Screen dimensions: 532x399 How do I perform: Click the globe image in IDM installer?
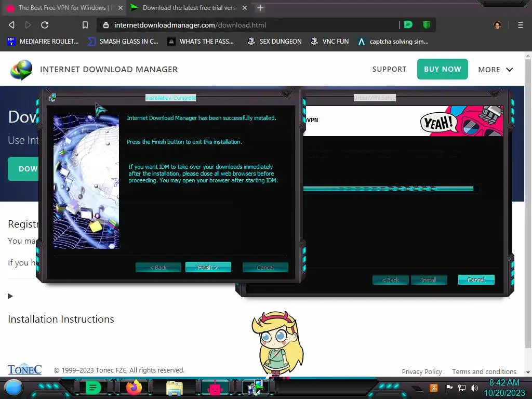tap(86, 182)
